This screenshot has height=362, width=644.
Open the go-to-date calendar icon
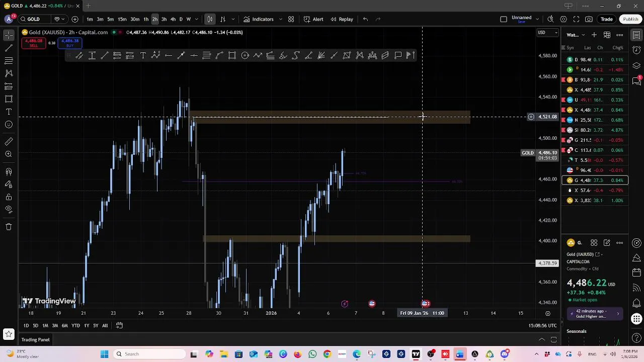coord(119,326)
